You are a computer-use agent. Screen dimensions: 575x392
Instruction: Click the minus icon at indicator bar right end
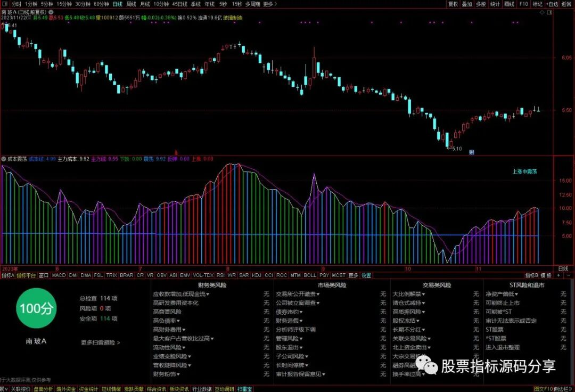click(569, 275)
